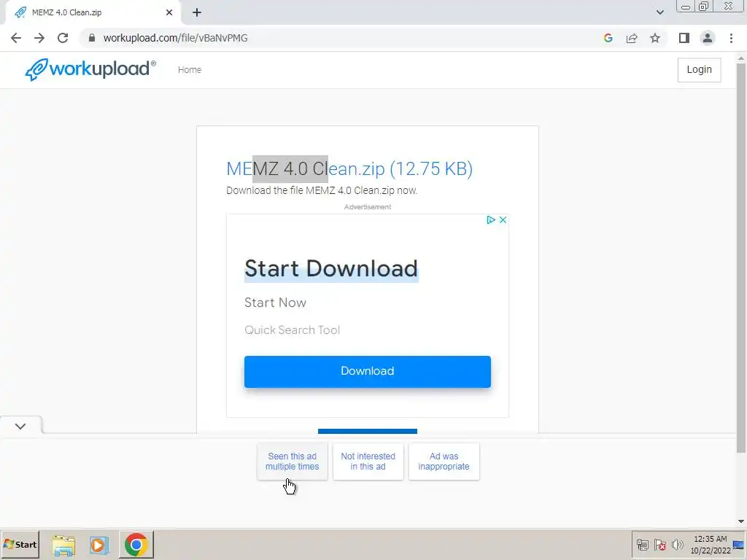Click the padlock site info icon
The width and height of the screenshot is (747, 560).
(91, 38)
